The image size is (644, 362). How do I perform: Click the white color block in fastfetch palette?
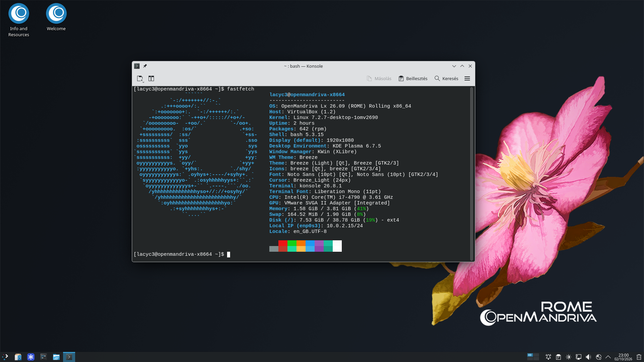click(337, 246)
